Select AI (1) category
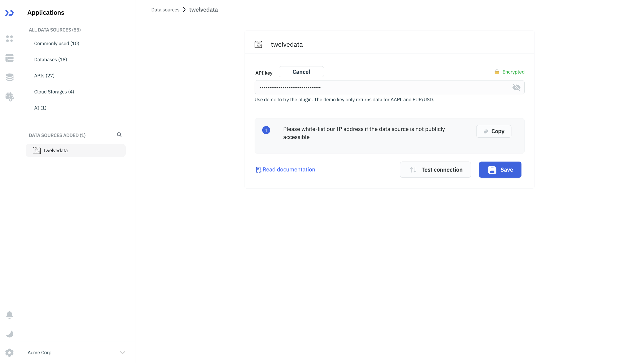The image size is (644, 363). [40, 108]
